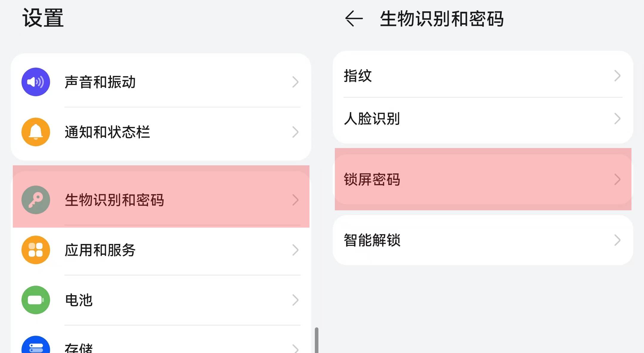Open 声音和振动 settings
Screen dimensions: 644x353
coord(100,82)
